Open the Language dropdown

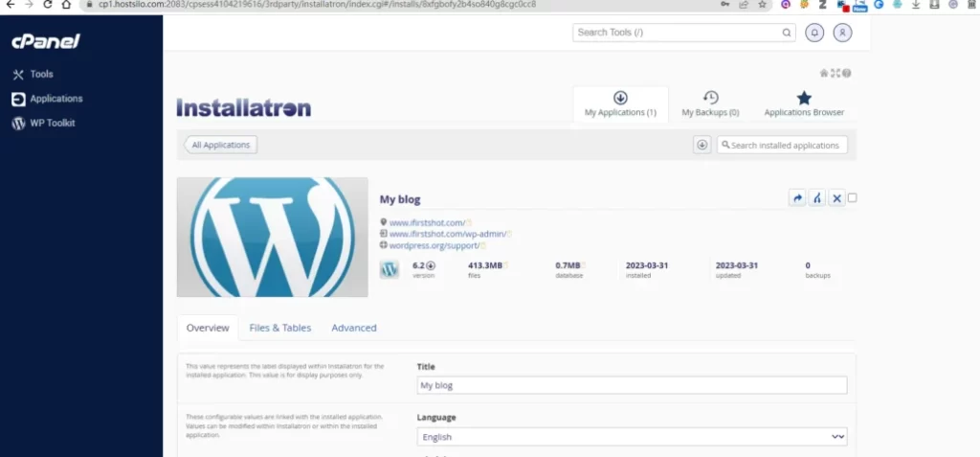coord(632,436)
